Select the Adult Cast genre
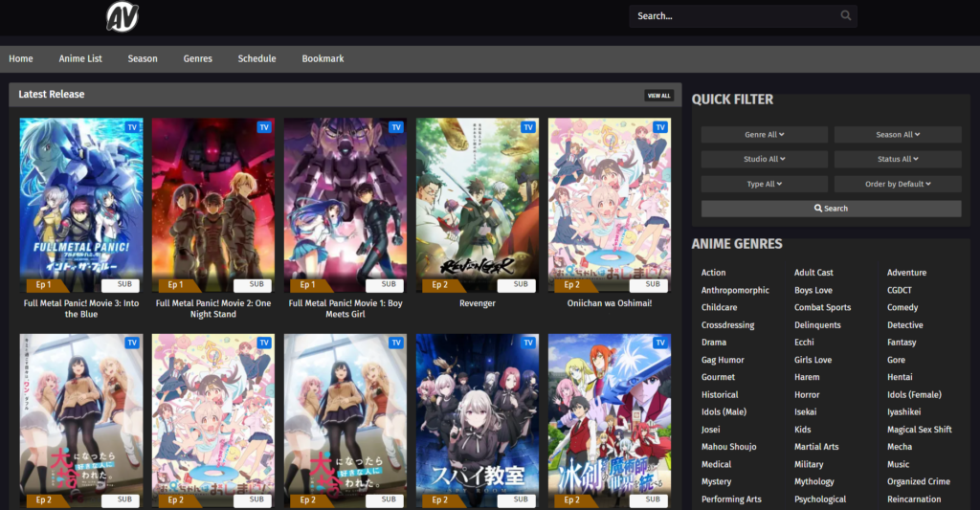 point(813,273)
